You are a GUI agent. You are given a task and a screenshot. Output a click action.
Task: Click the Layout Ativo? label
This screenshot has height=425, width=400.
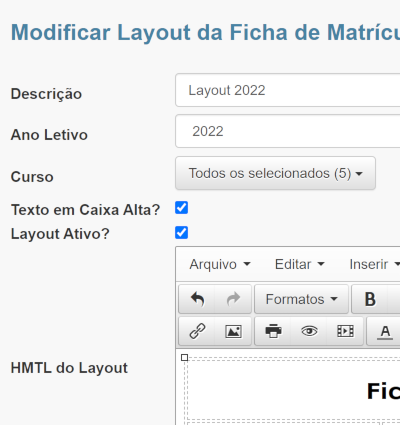pos(60,234)
